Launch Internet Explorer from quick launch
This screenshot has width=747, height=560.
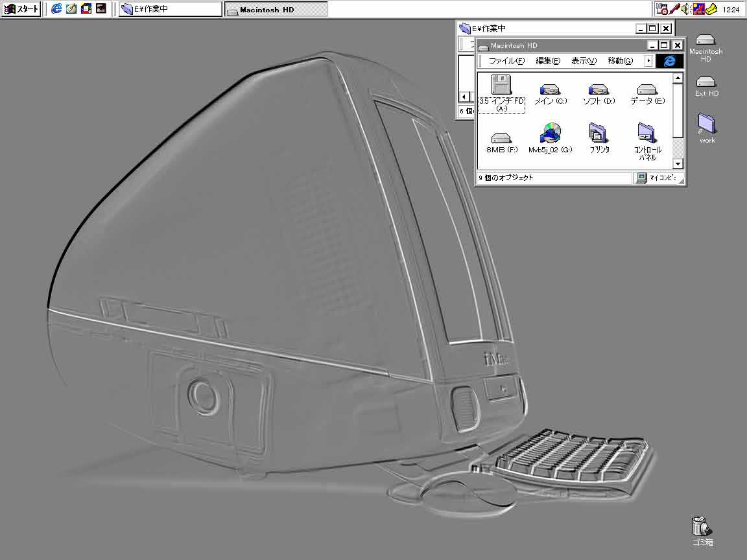pyautogui.click(x=56, y=8)
